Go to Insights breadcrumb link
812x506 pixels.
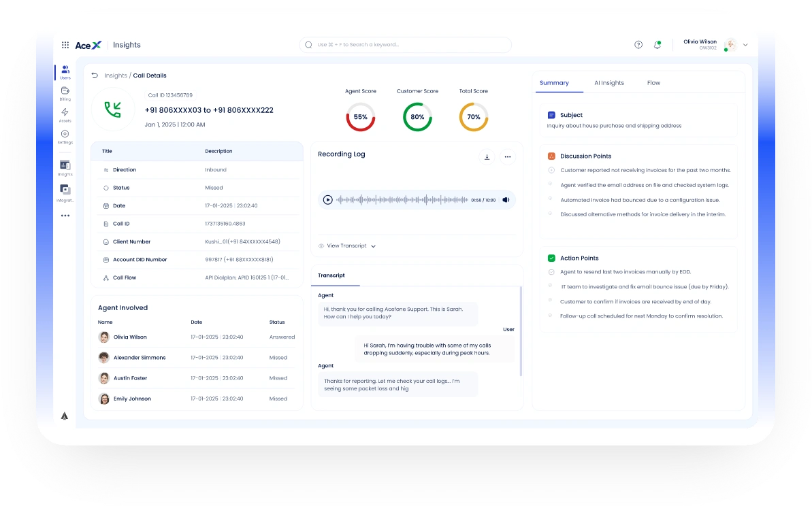coord(116,75)
